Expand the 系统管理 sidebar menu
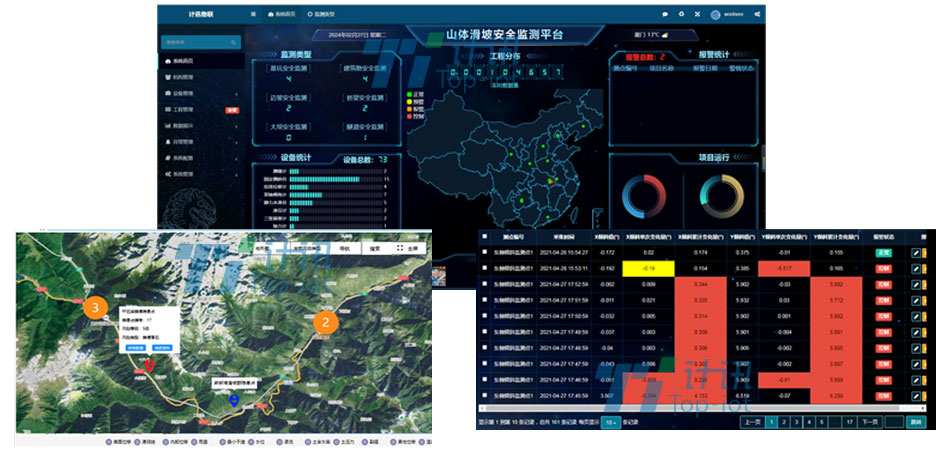 201,174
